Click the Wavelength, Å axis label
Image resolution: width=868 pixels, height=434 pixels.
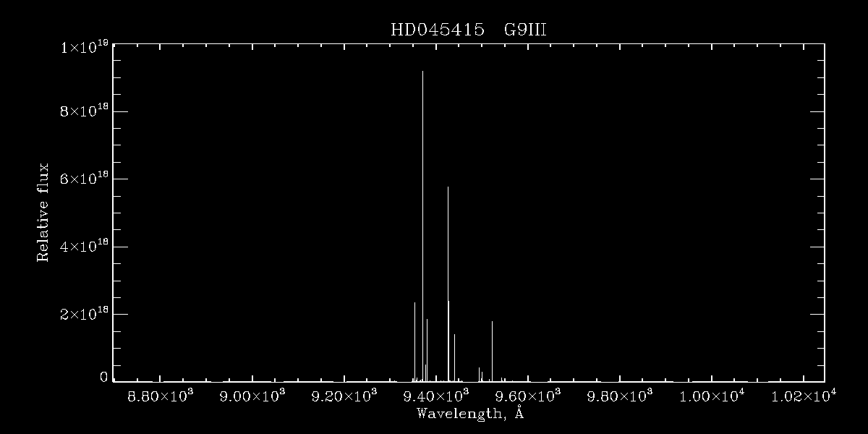[x=470, y=414]
